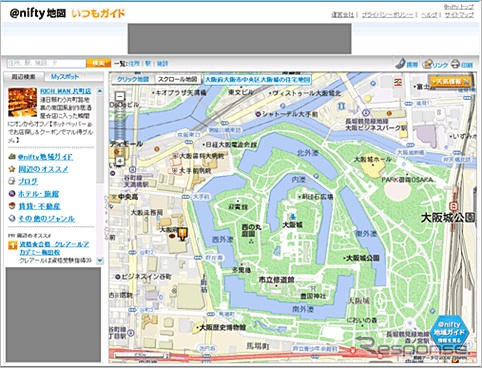Open the その他のジャンル link

47,219
